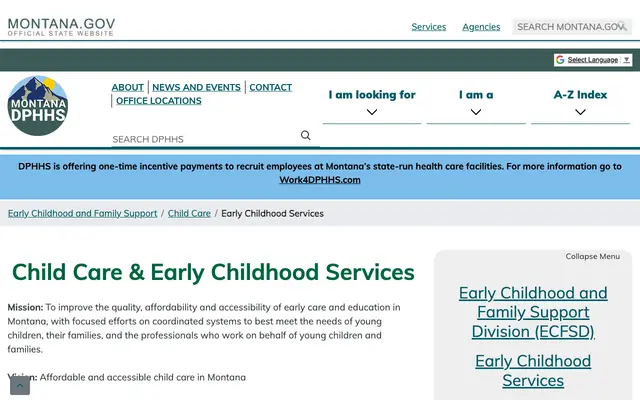Viewport: 640px width, 400px height.
Task: Follow the Work4DPHHS.com link
Action: click(x=320, y=180)
